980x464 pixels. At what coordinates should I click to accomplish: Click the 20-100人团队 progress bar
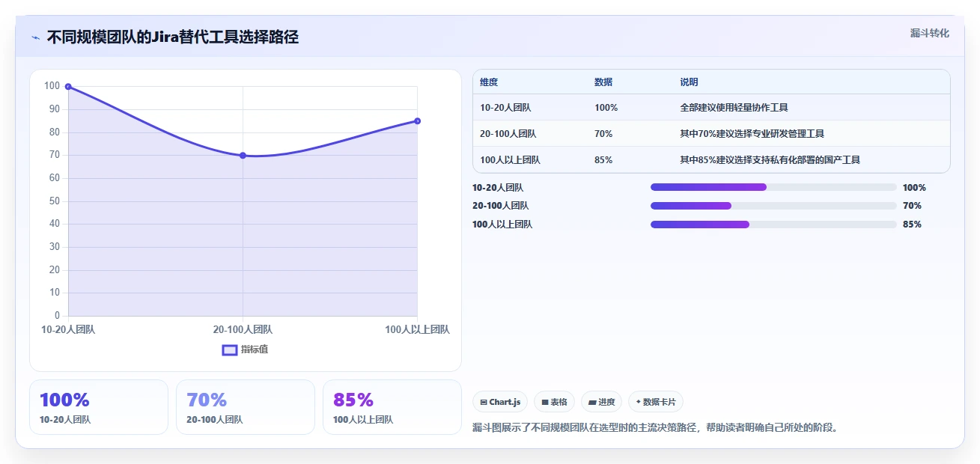coord(773,206)
